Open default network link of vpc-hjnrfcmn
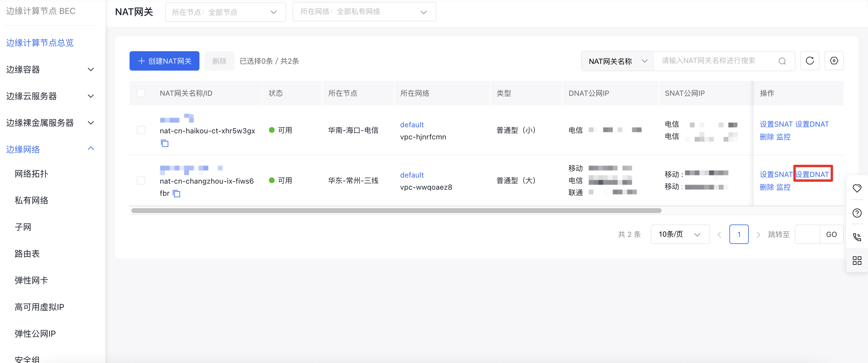The height and width of the screenshot is (363, 868). pyautogui.click(x=412, y=125)
